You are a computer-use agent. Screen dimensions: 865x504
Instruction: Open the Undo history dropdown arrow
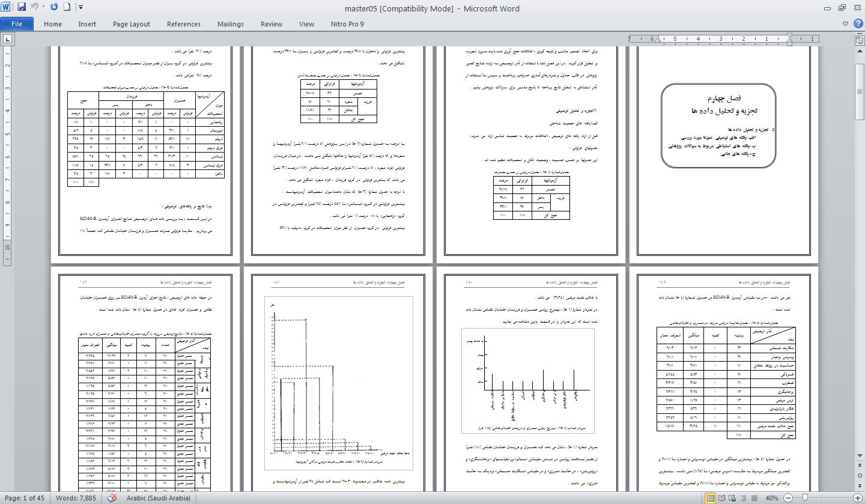click(44, 8)
